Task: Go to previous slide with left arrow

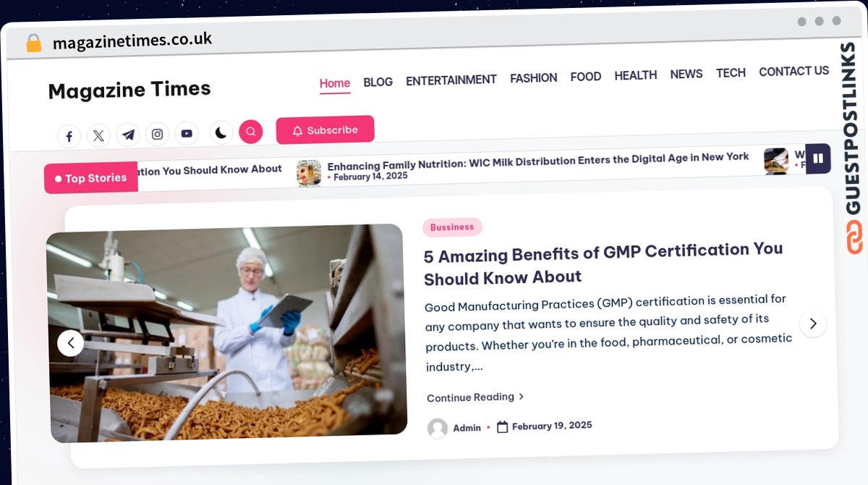Action: pyautogui.click(x=70, y=342)
